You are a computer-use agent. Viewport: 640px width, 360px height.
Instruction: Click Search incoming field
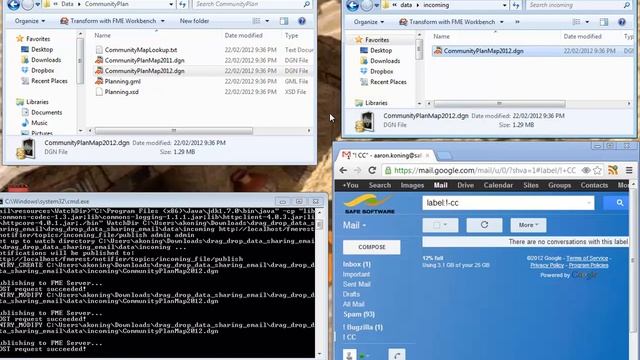coord(576,5)
